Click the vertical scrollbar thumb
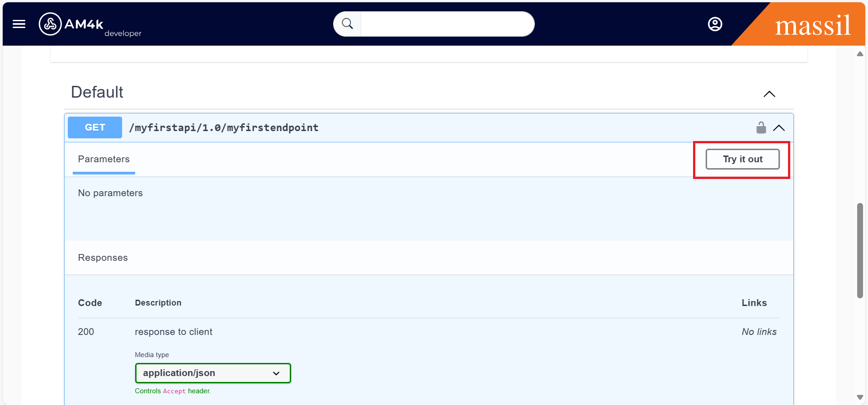The image size is (868, 405). [860, 250]
